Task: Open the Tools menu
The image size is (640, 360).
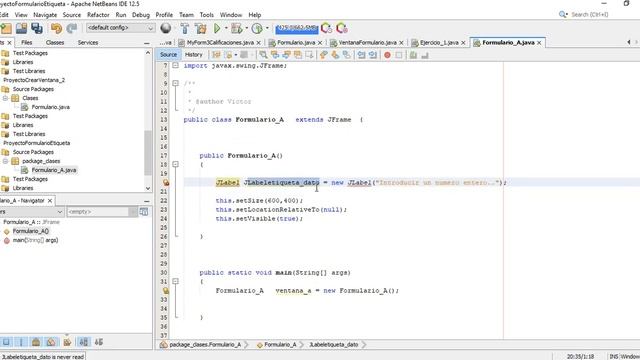Action: (207, 15)
